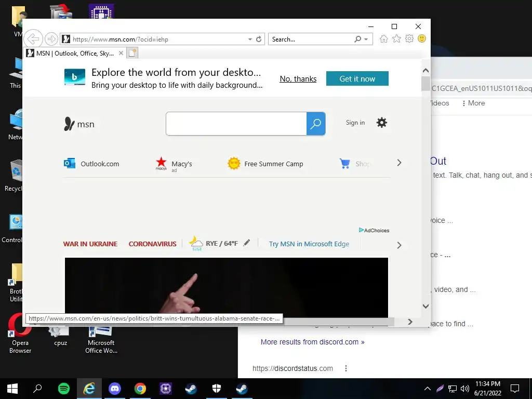This screenshot has width=532, height=399.
Task: Click No, thanks on Bing banner
Action: point(298,79)
